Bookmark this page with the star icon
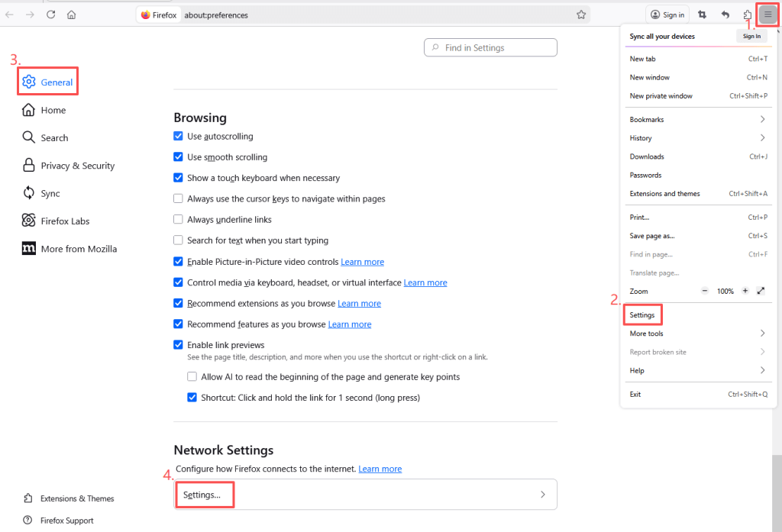782x532 pixels. tap(581, 15)
